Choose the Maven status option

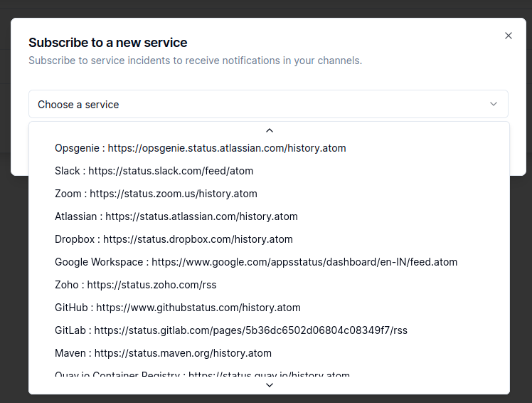(x=269, y=353)
